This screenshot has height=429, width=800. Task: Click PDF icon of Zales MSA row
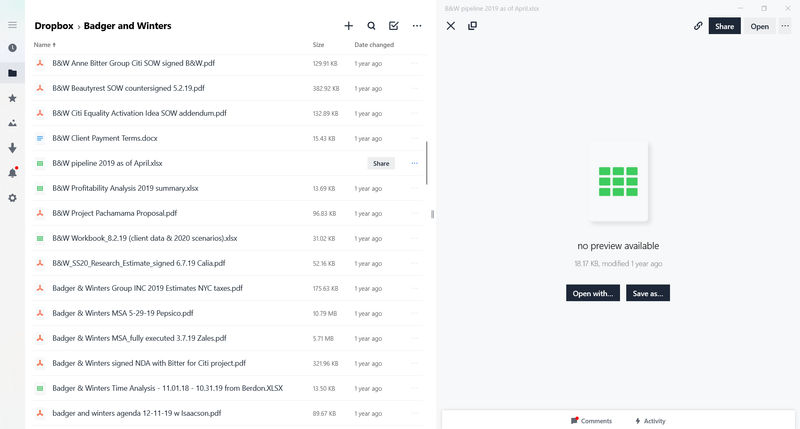tap(40, 338)
